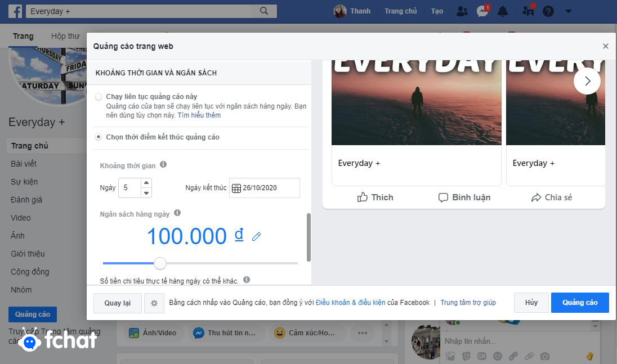The height and width of the screenshot is (364, 617).
Task: Click the camera icon in chat toolbar
Action: tap(544, 356)
